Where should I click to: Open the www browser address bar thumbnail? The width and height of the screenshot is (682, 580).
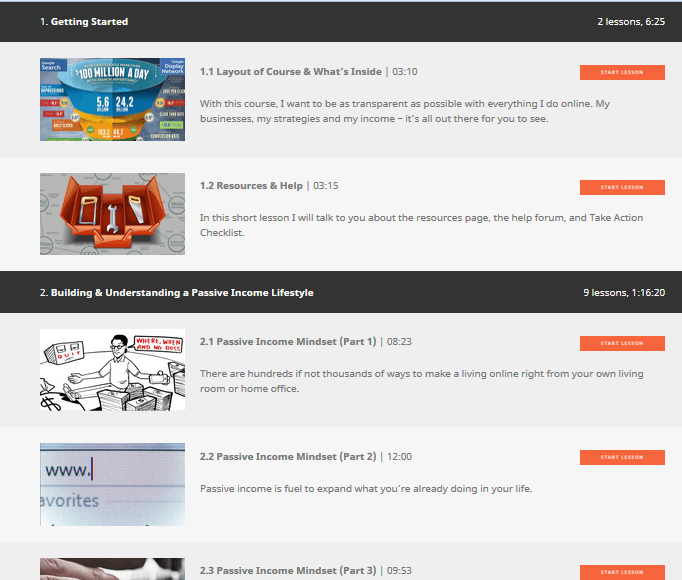(112, 484)
